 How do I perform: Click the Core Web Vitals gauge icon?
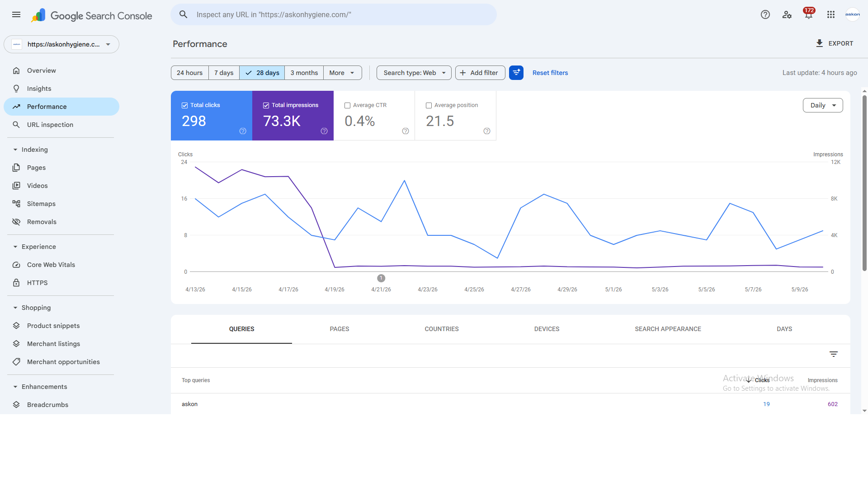[16, 265]
